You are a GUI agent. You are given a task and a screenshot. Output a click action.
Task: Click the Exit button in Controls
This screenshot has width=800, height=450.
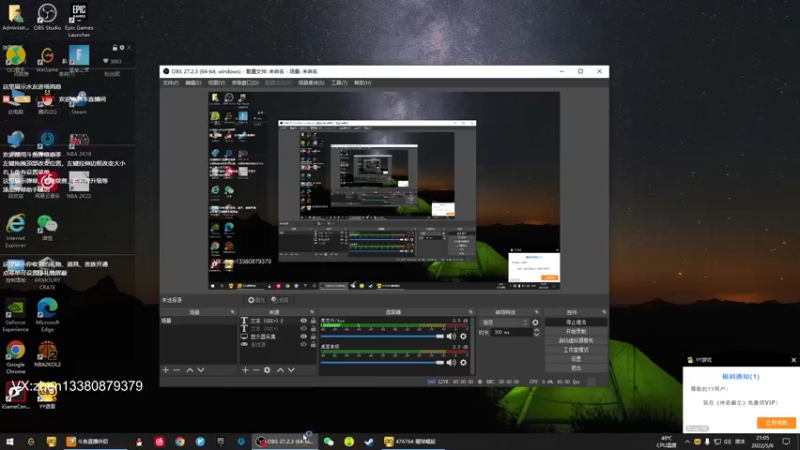(x=576, y=368)
